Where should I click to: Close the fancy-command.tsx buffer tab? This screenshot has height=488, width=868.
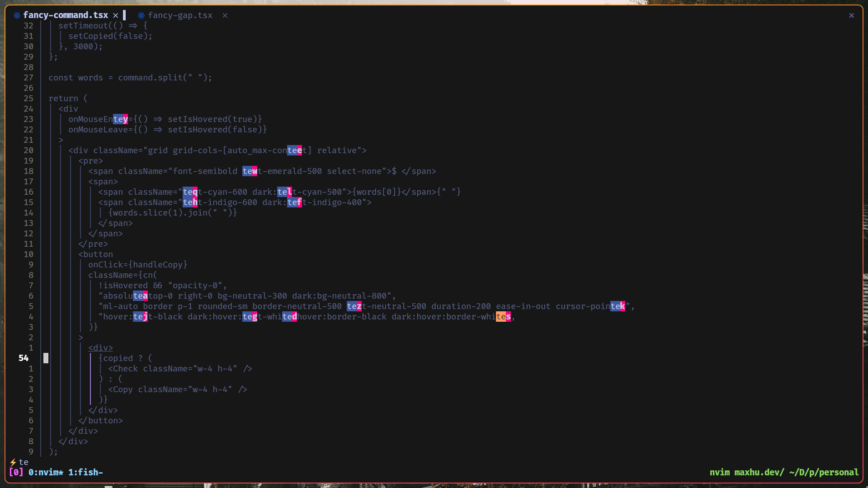click(116, 15)
